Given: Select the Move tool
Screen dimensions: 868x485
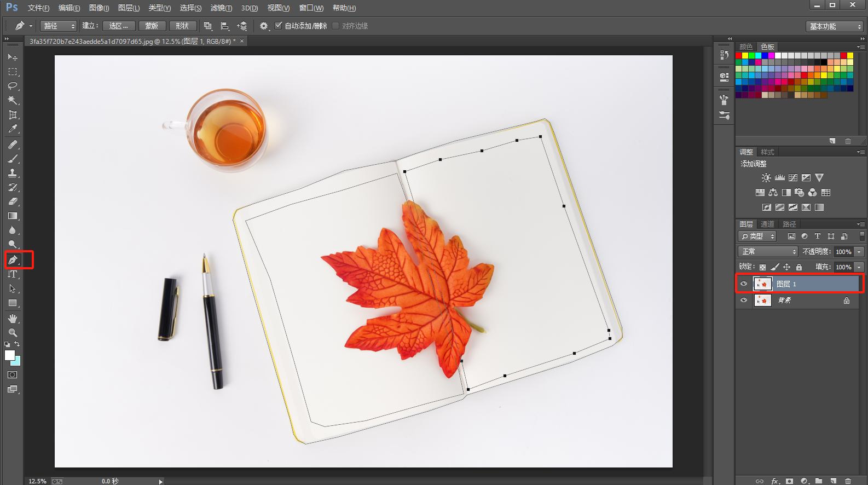Looking at the screenshot, I should point(13,57).
